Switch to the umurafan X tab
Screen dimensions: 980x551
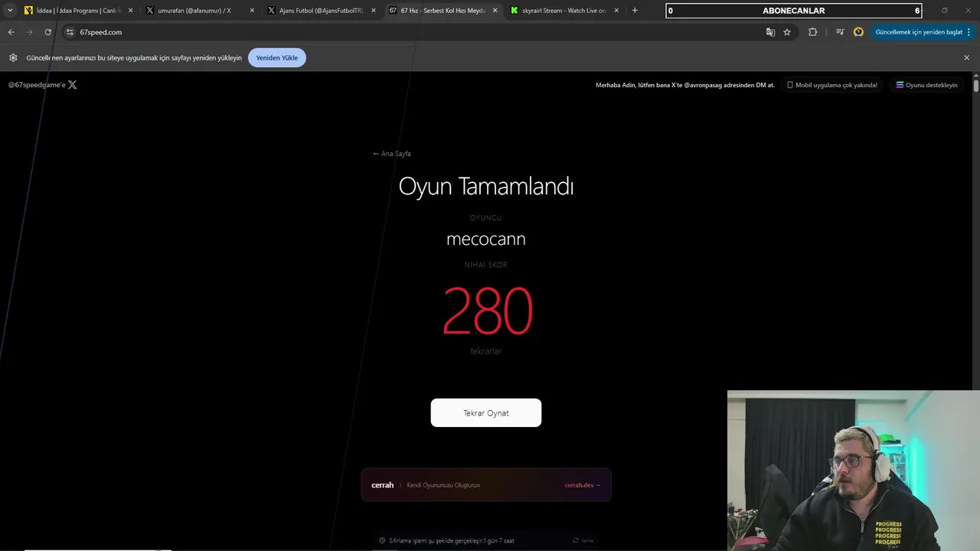pyautogui.click(x=200, y=11)
